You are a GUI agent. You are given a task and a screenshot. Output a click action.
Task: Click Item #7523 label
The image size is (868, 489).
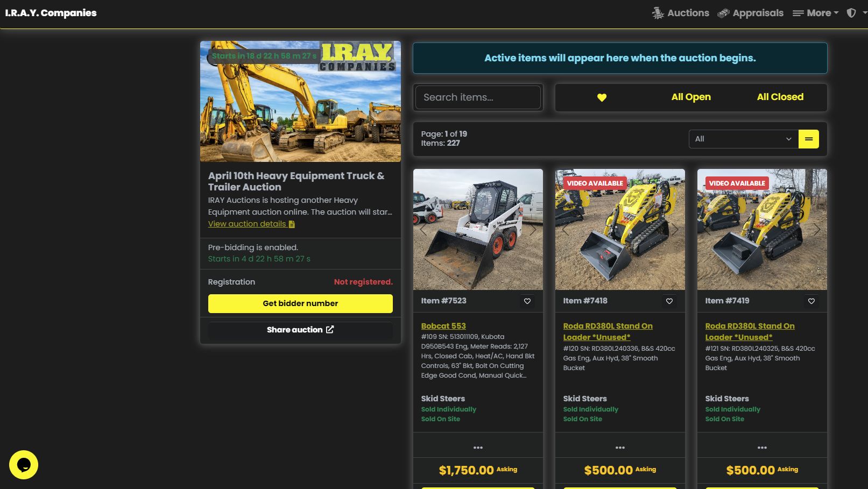pos(443,301)
